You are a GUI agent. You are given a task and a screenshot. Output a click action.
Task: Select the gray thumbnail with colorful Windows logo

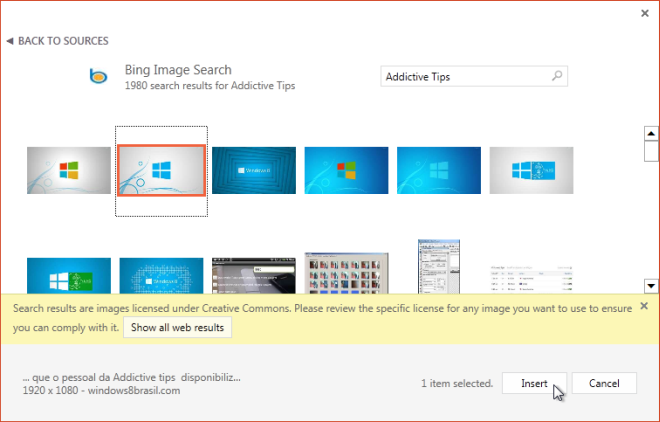click(69, 170)
